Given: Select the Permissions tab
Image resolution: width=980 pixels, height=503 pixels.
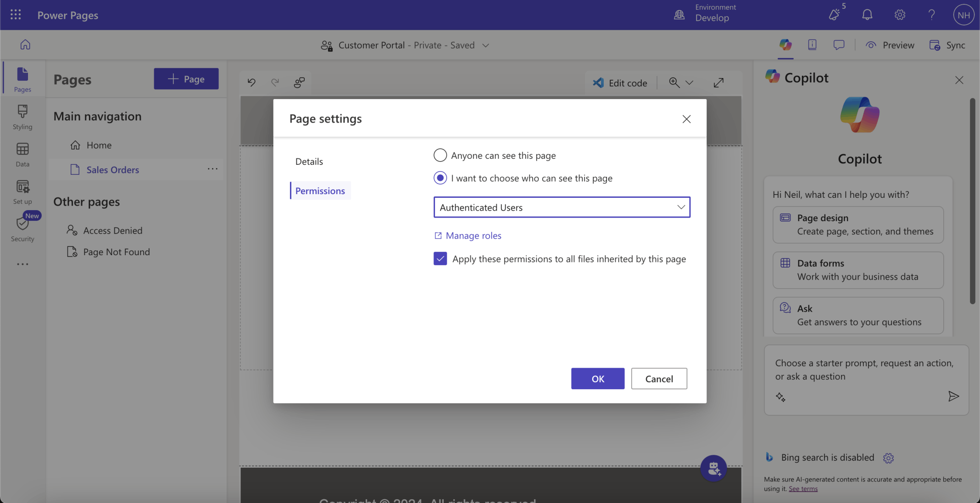Looking at the screenshot, I should 320,191.
